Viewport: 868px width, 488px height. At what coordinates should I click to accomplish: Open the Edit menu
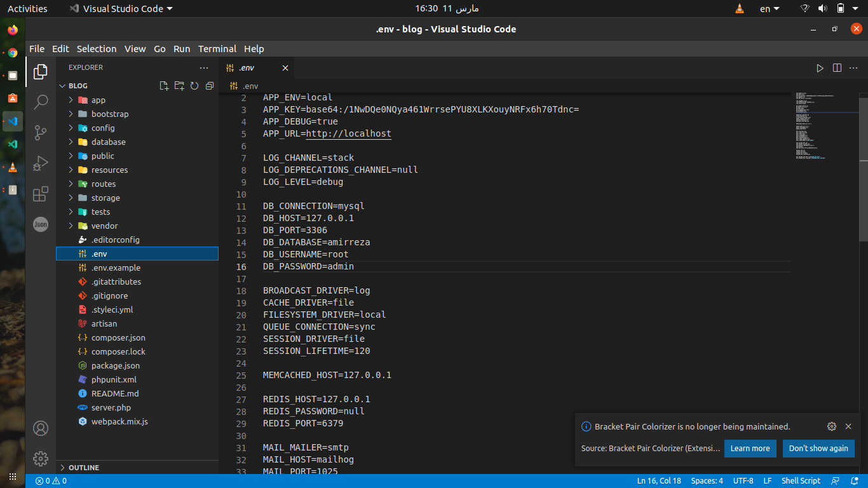coord(60,49)
